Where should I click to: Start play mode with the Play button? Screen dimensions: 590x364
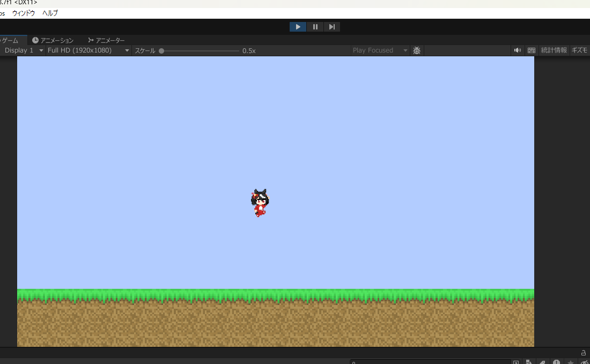pos(298,27)
